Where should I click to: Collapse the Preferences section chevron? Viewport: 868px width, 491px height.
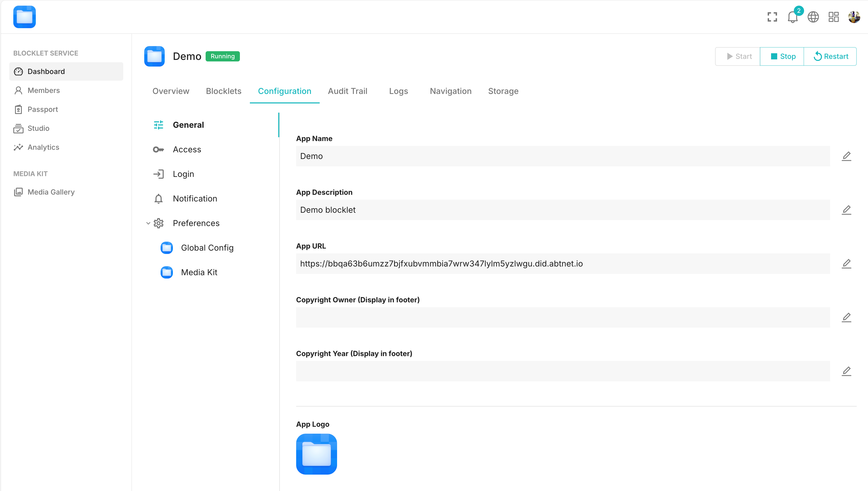[148, 223]
